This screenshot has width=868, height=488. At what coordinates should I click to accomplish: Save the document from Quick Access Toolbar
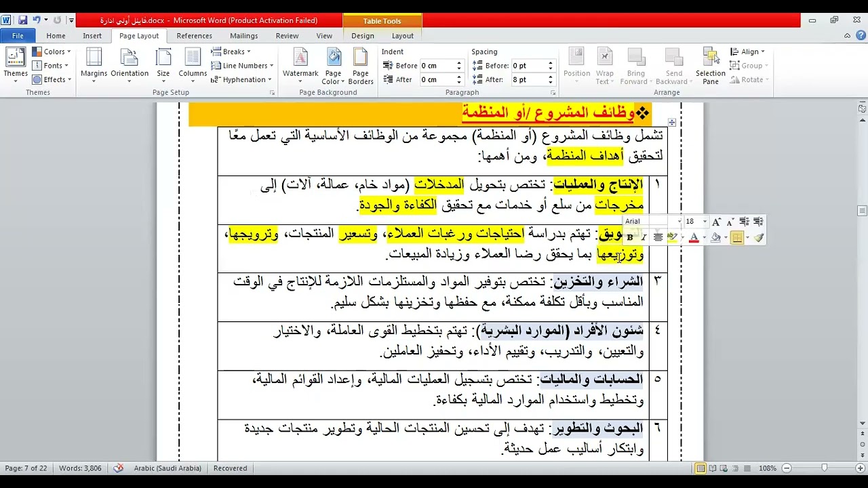pyautogui.click(x=23, y=20)
